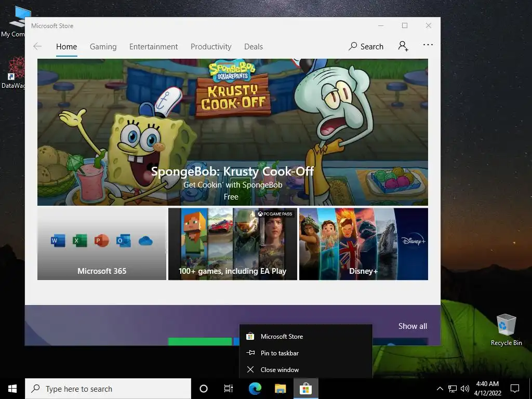
Task: Open the Microsoft 365 tile
Action: pos(102,244)
